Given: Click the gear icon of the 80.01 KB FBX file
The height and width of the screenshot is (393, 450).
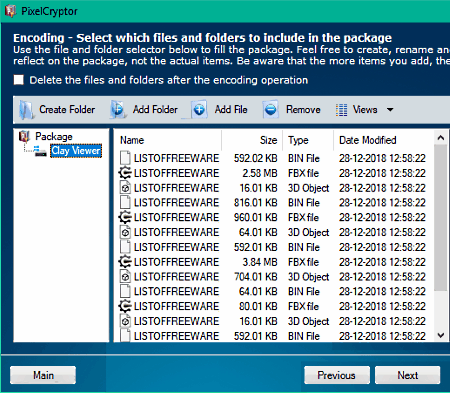Looking at the screenshot, I should (x=125, y=306).
